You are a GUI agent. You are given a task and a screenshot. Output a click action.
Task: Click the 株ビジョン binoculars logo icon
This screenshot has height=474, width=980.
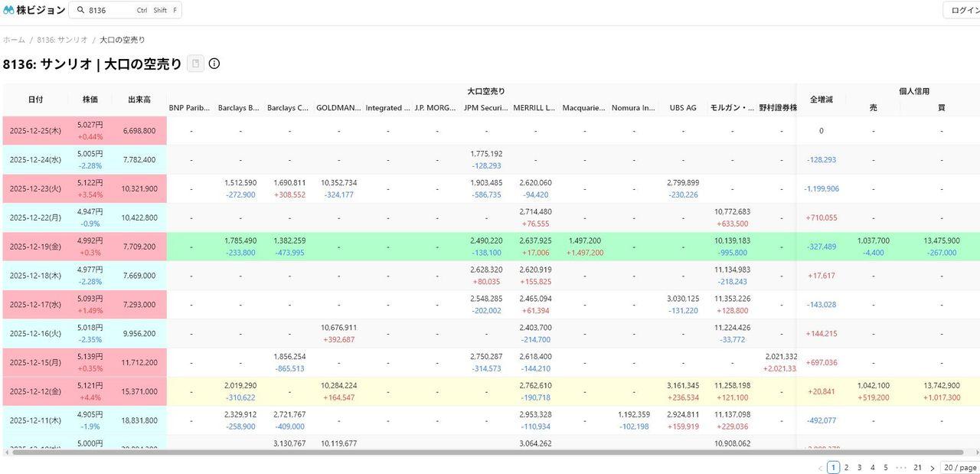(8, 10)
